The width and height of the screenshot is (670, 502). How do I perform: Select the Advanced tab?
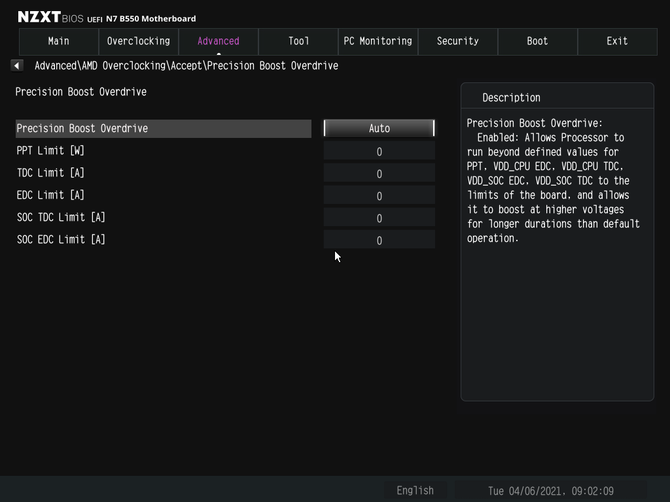click(218, 41)
